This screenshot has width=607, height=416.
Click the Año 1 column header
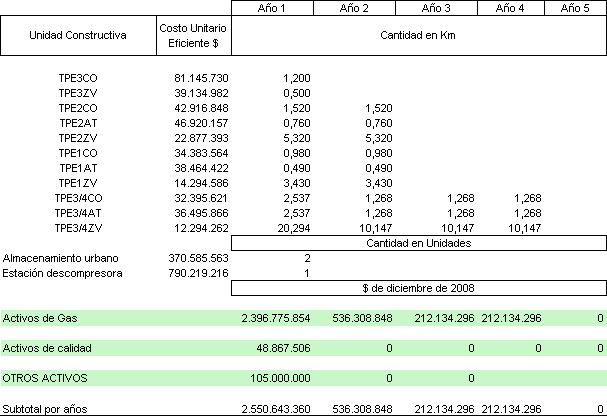272,9
